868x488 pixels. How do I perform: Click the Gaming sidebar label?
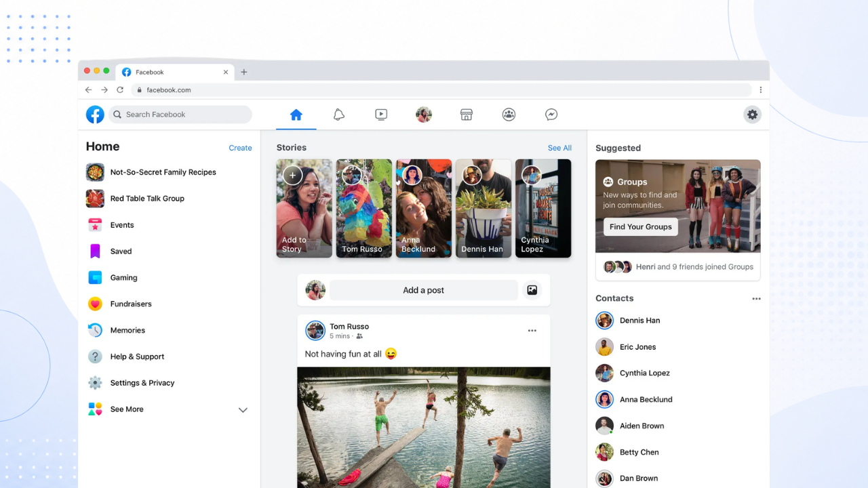(x=124, y=278)
